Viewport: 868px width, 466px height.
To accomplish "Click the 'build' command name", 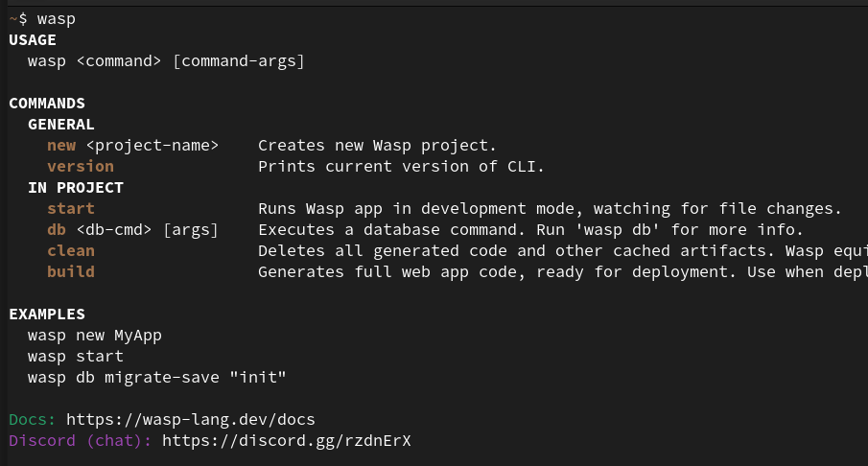I will tap(71, 272).
